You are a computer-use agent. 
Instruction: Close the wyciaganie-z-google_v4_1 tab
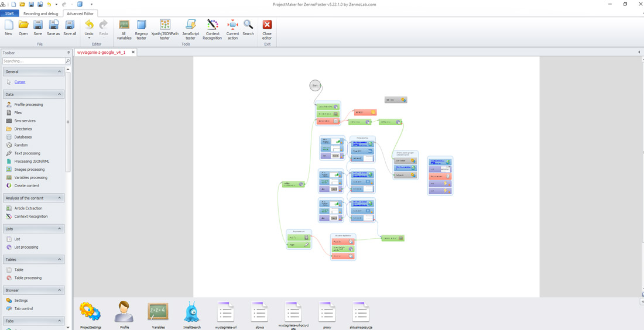point(133,53)
